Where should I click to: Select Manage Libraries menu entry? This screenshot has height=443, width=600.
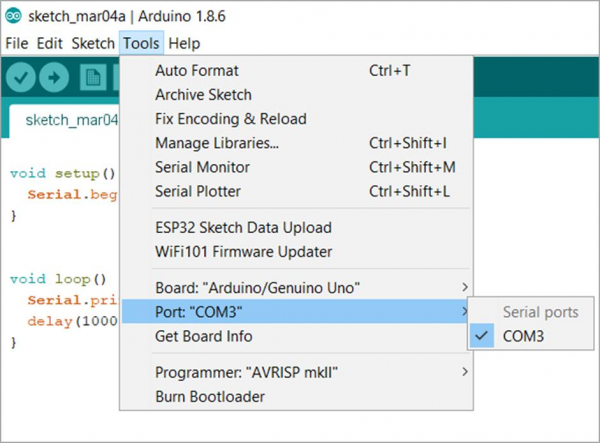(x=217, y=143)
